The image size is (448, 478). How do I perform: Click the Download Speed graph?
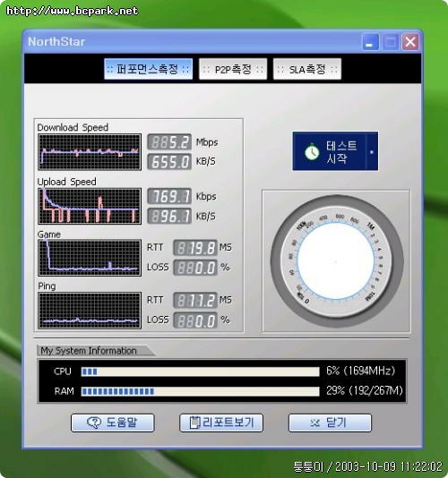90,152
